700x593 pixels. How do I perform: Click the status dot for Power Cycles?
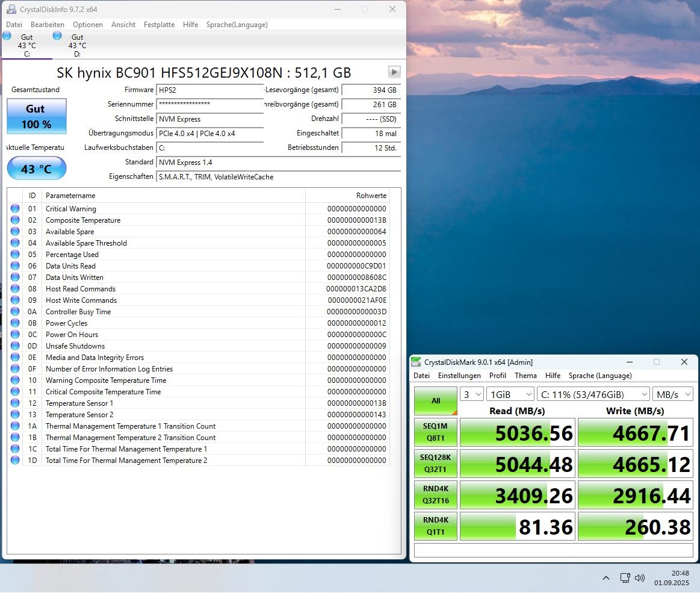click(15, 323)
